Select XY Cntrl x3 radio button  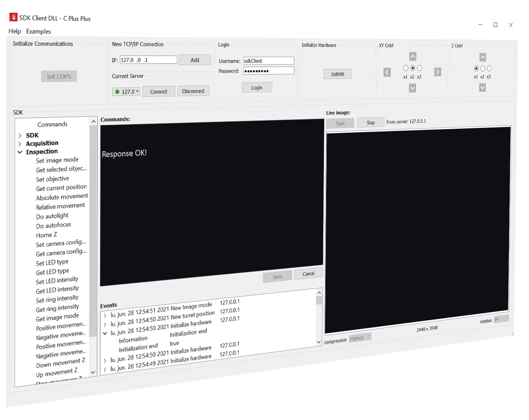pos(419,68)
